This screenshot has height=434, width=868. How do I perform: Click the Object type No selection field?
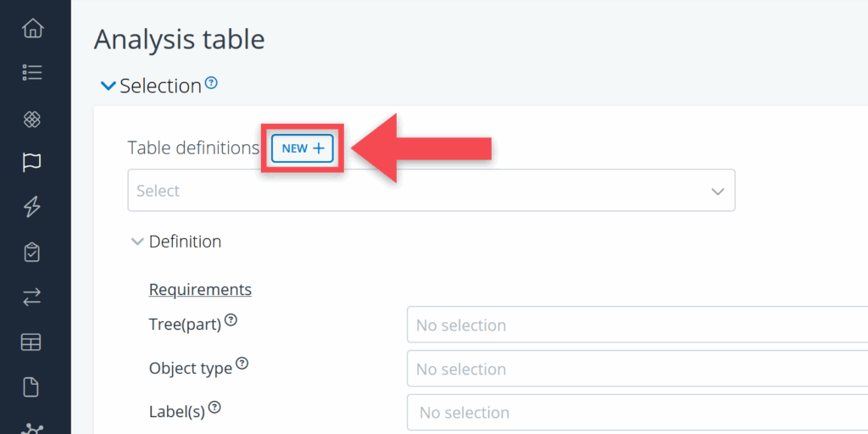point(636,369)
